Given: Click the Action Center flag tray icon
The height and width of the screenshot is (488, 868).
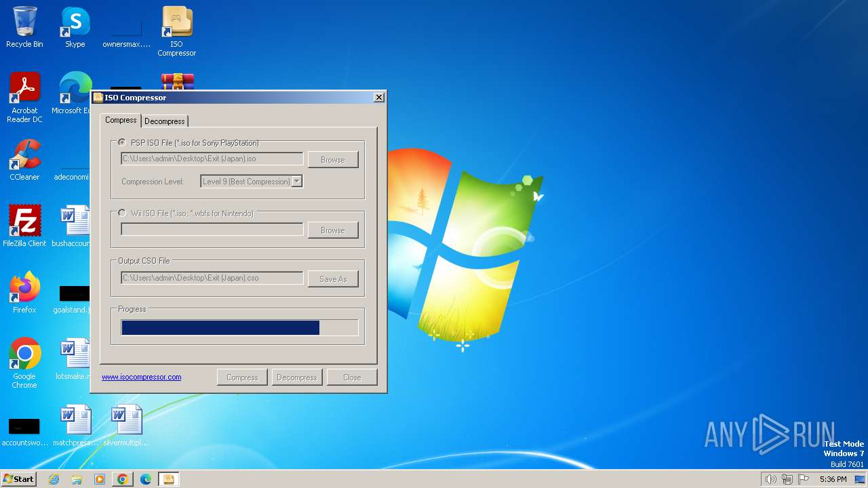Looking at the screenshot, I should coord(804,479).
